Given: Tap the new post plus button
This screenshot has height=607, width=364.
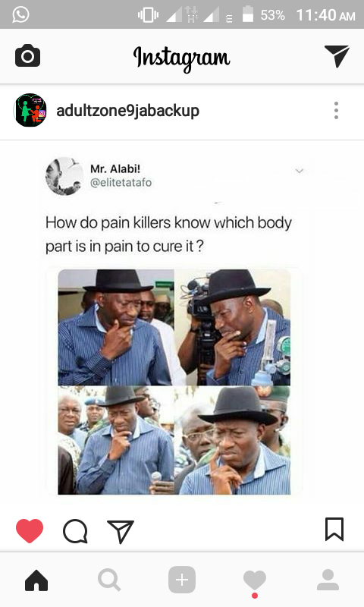Looking at the screenshot, I should pos(182,580).
